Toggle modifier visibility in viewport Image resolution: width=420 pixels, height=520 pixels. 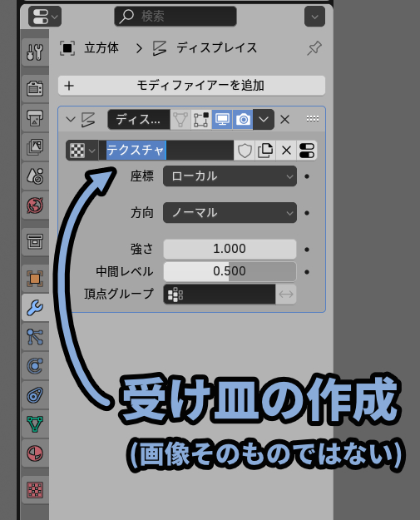point(222,119)
